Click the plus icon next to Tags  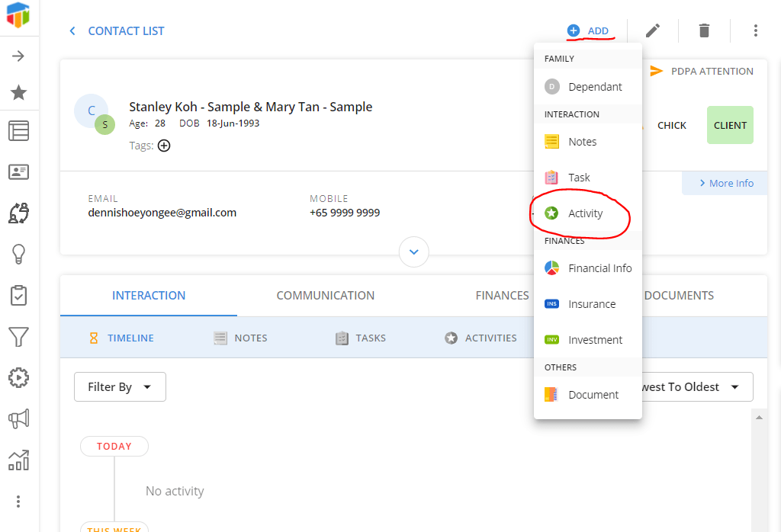click(164, 145)
